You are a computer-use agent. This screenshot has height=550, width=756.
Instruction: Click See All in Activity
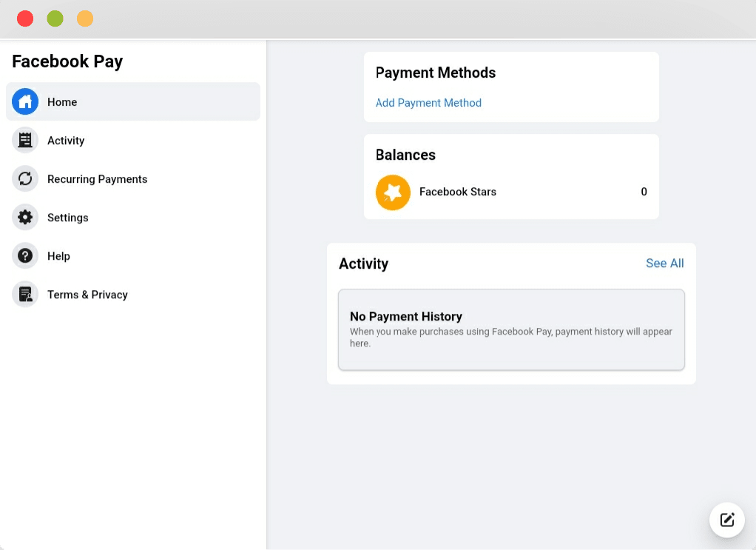pos(665,263)
